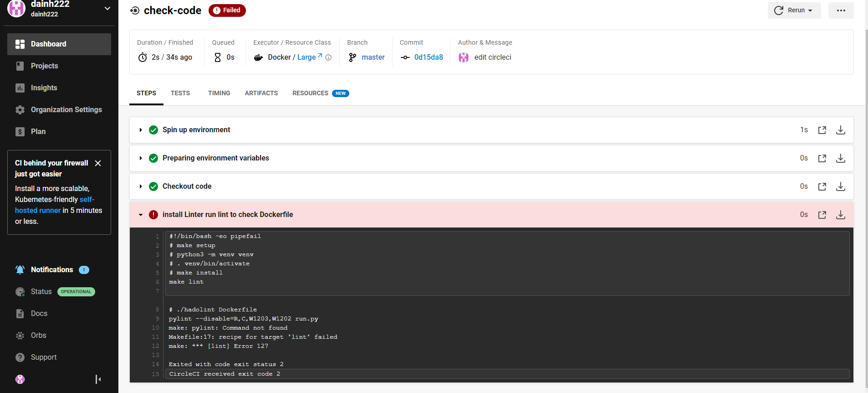The width and height of the screenshot is (868, 393).
Task: Click the 'make lint' command line
Action: coord(186,282)
